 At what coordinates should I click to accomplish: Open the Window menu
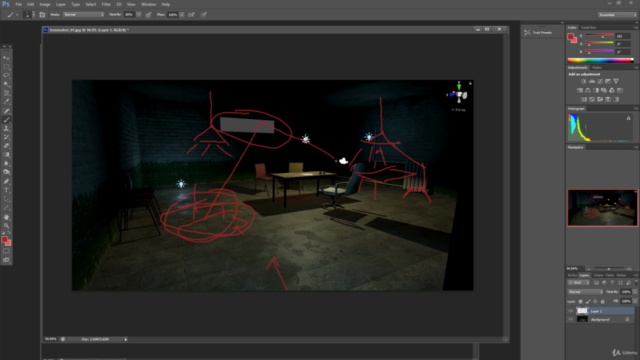pos(149,4)
